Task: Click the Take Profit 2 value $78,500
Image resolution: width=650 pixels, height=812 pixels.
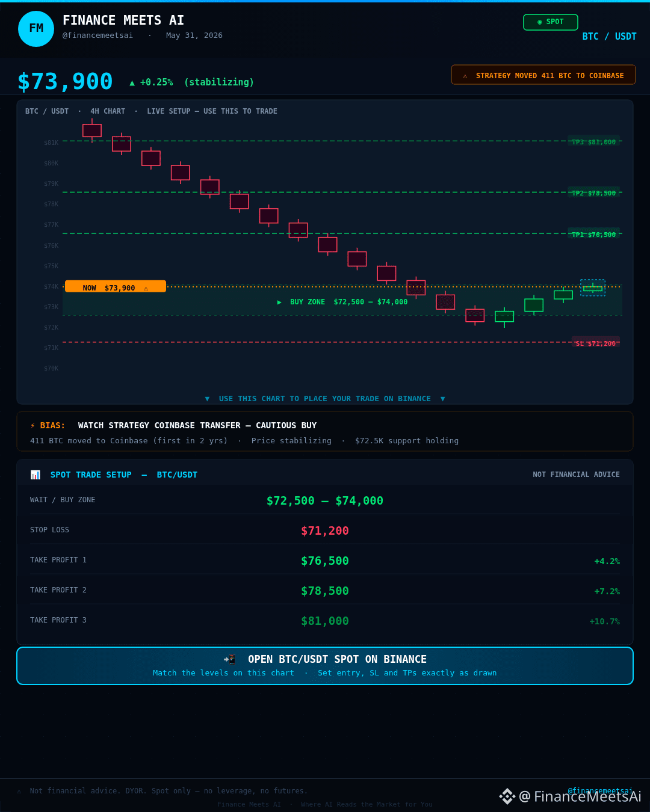Action: pos(325,591)
